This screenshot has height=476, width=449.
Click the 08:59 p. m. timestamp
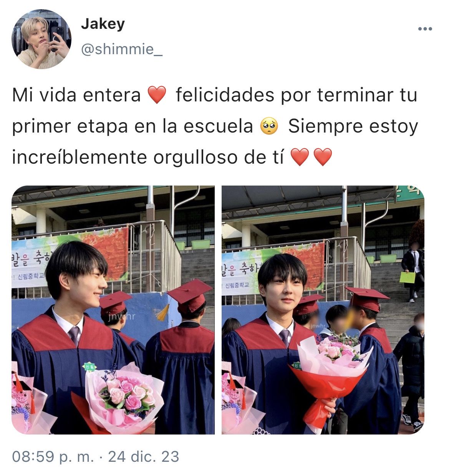(53, 457)
